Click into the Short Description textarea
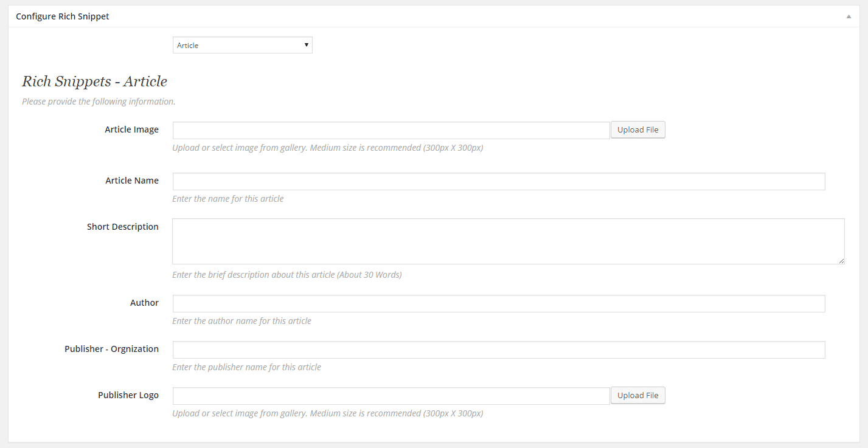Screen dimensions: 868x448 point(509,241)
